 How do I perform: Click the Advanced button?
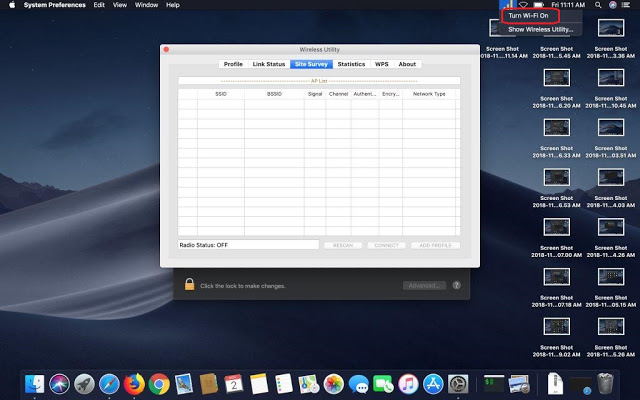pos(424,285)
